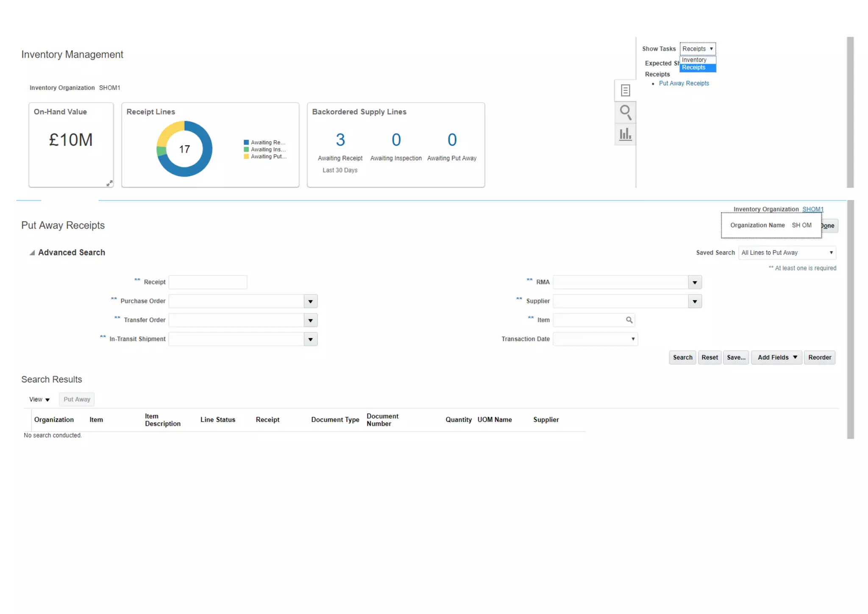Click the green Awaiting Inspection legend square

click(246, 150)
